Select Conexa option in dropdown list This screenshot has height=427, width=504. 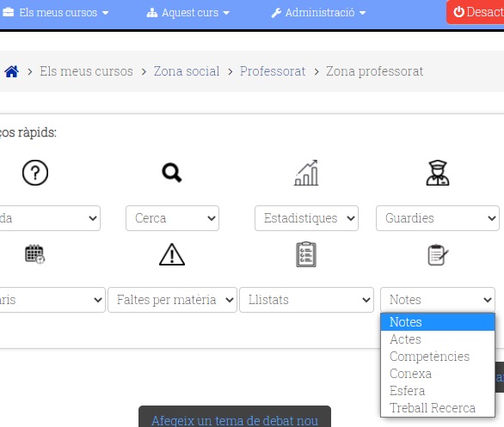[438, 374]
